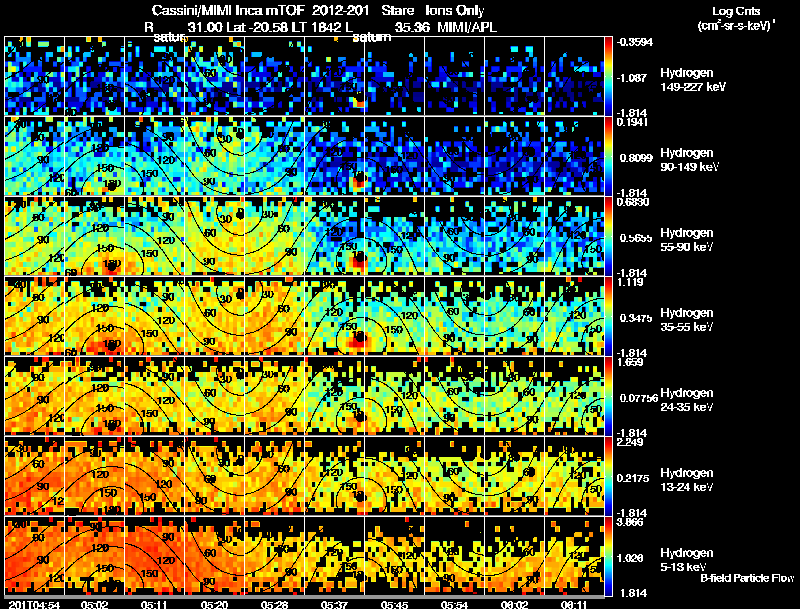This screenshot has width=800, height=609.
Task: Click the 05:28 time label
Action: click(274, 604)
